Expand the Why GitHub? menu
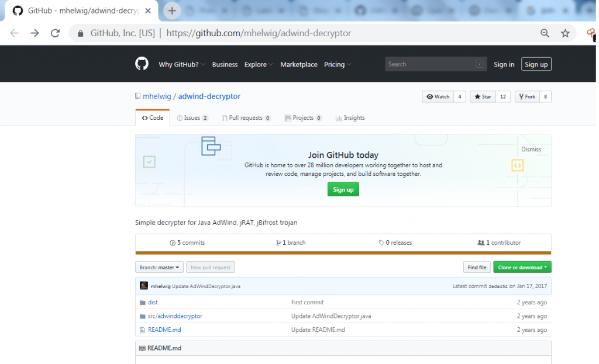 (x=182, y=64)
